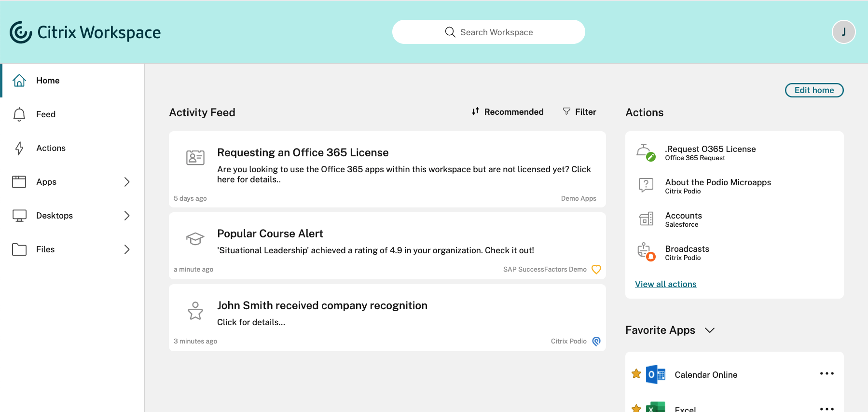The image size is (868, 412).
Task: Click the filter funnel icon
Action: click(566, 111)
